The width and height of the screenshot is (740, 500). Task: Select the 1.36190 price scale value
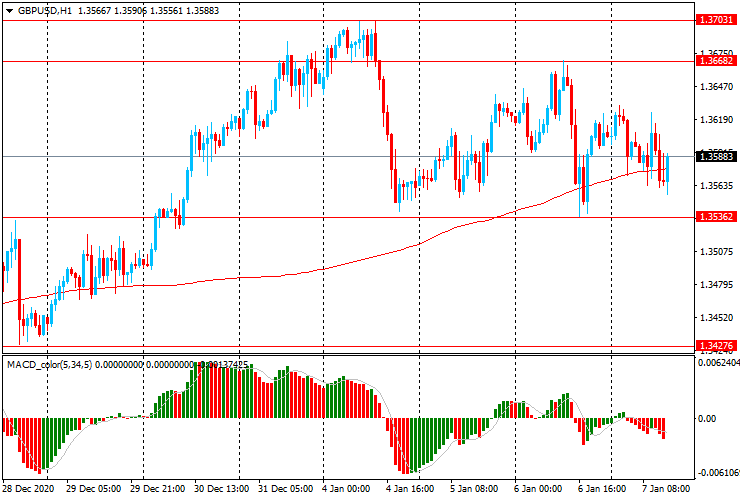click(x=717, y=120)
